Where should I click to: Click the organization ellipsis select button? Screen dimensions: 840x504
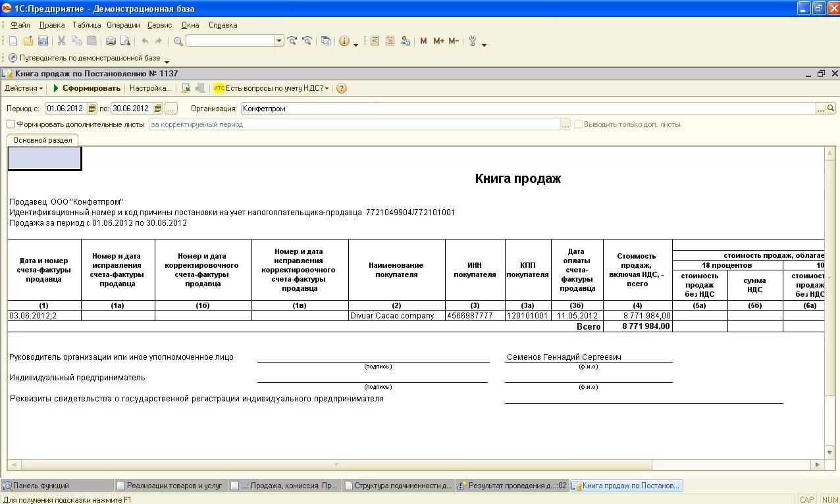(x=821, y=108)
